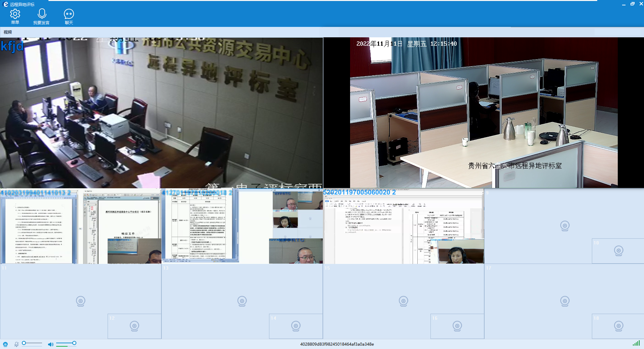Click the 我要发言 microphone button
The height and width of the screenshot is (349, 644).
point(41,16)
